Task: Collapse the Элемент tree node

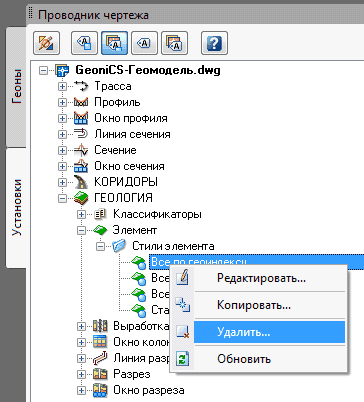Action: 81,230
